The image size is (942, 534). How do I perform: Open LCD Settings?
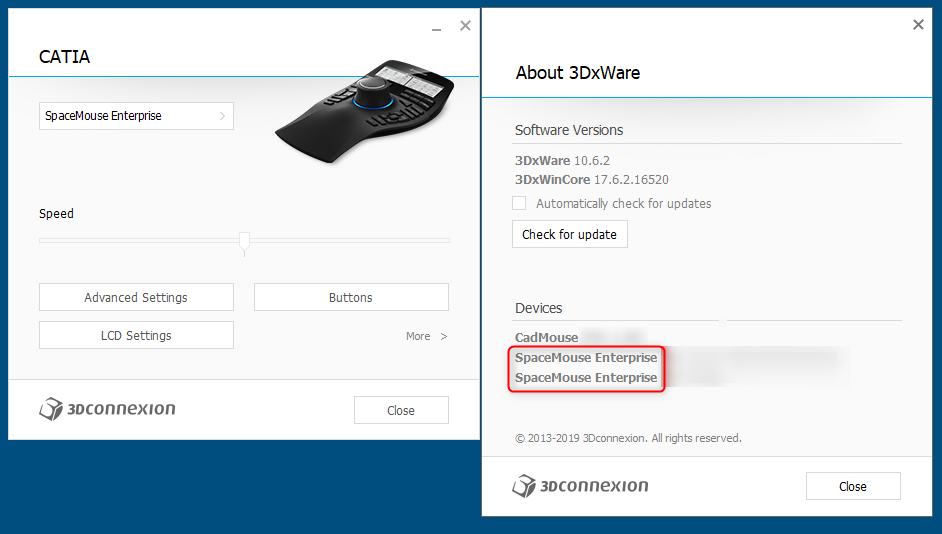pos(136,335)
